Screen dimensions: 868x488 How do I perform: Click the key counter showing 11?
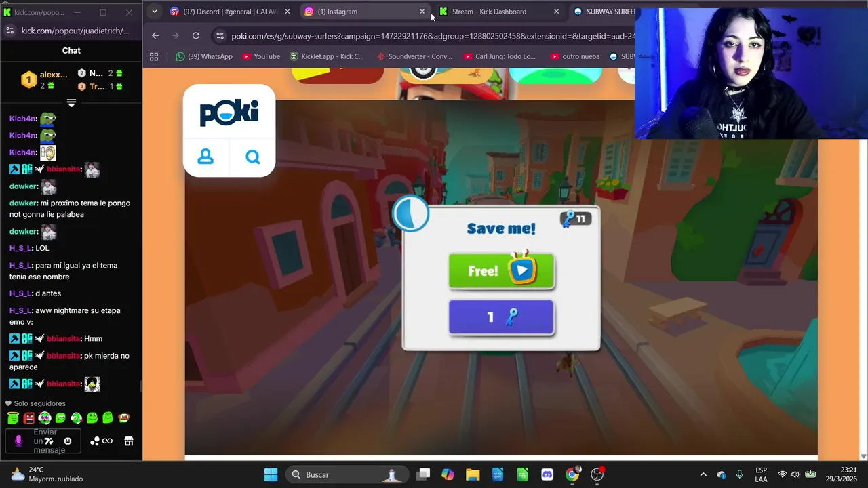576,218
